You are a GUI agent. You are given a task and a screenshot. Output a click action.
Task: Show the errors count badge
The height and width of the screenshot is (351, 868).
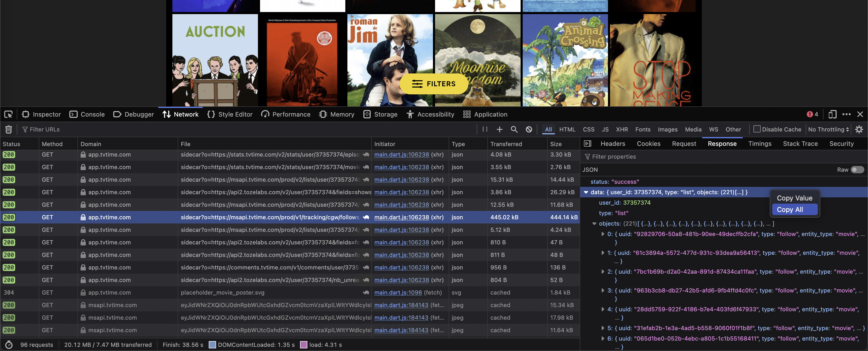click(x=812, y=114)
